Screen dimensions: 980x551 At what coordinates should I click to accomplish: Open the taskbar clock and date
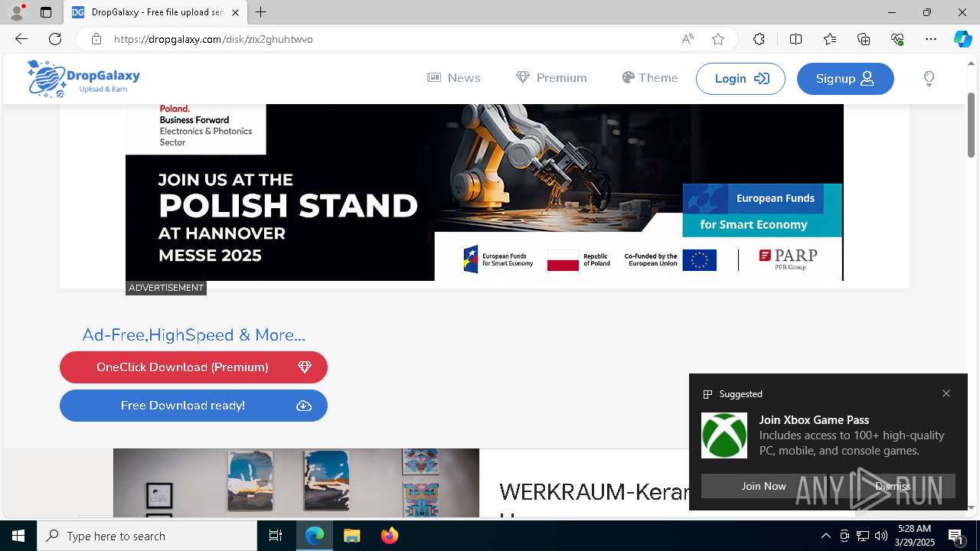pyautogui.click(x=915, y=536)
